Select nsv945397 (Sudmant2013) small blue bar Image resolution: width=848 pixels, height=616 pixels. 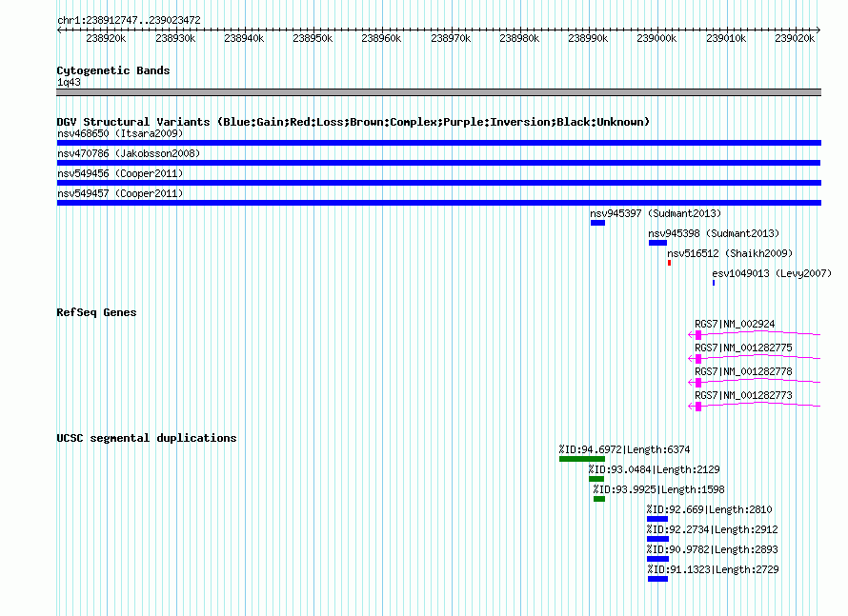[x=597, y=223]
